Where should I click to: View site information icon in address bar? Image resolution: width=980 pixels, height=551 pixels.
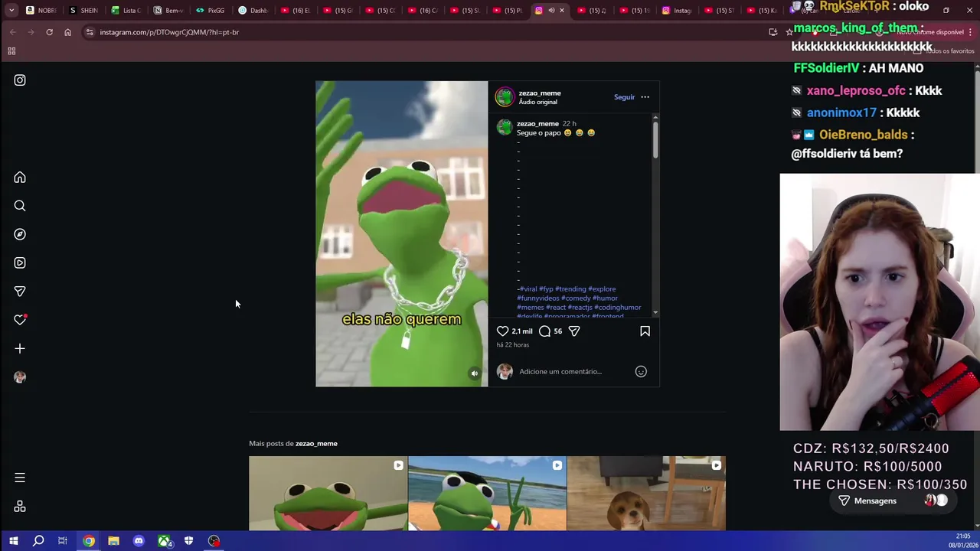(x=90, y=32)
